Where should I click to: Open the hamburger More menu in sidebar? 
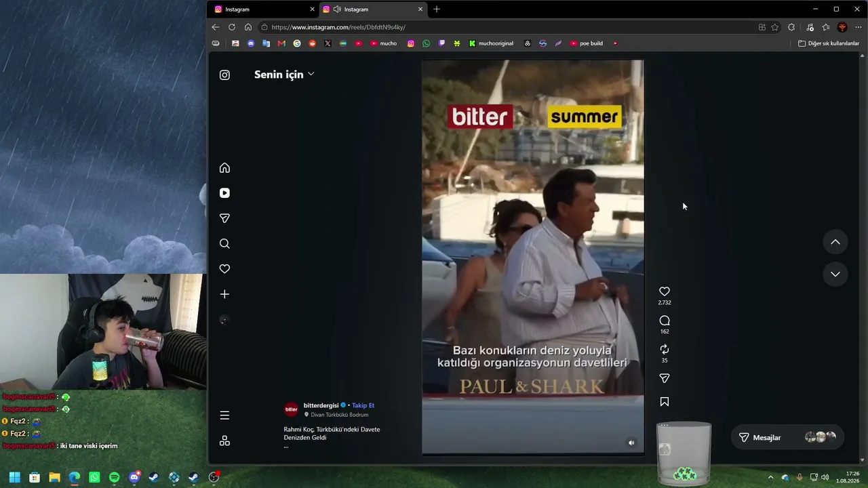224,415
